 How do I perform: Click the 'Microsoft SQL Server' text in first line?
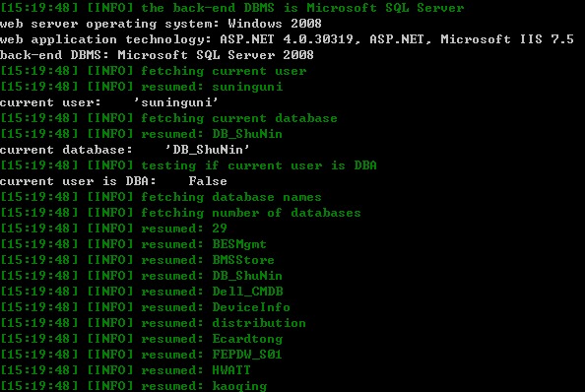pyautogui.click(x=385, y=8)
